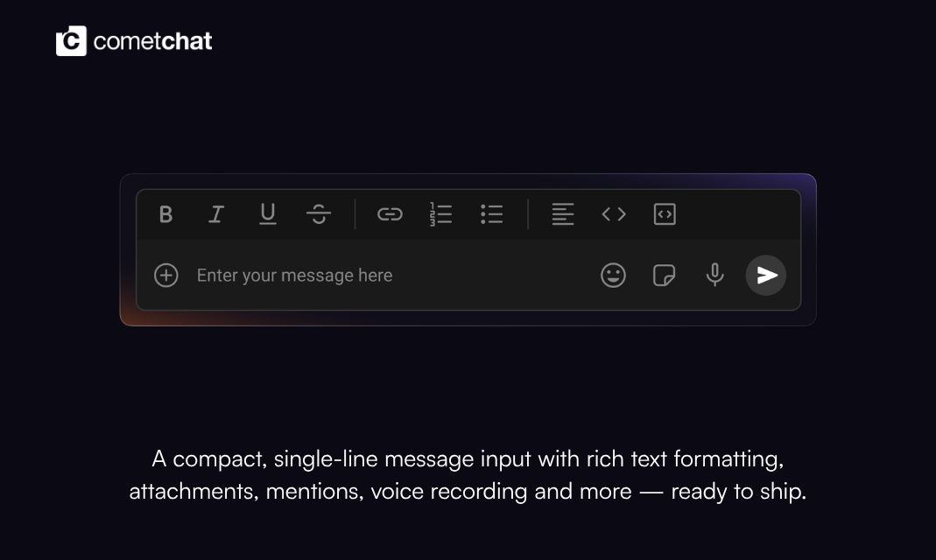Insert a hyperlink
936x560 pixels.
click(x=390, y=214)
